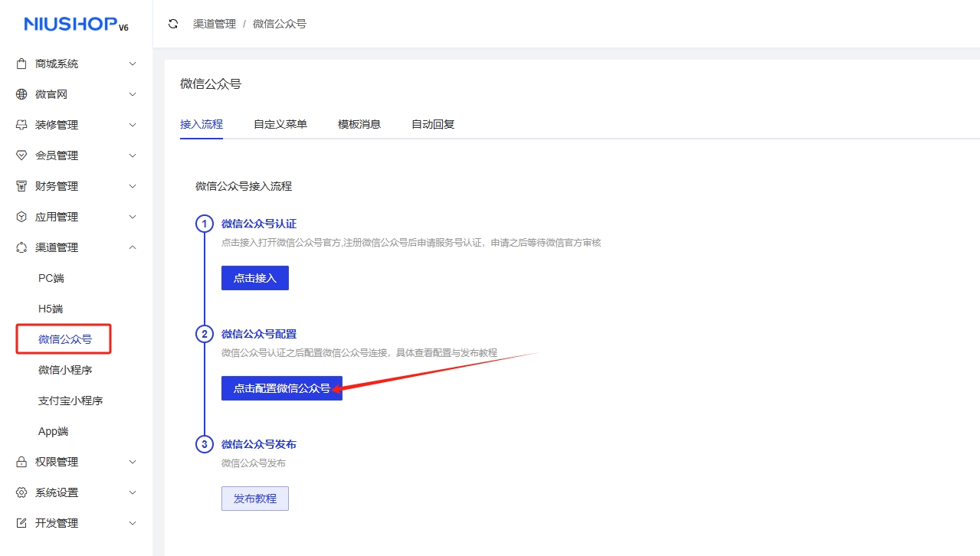The width and height of the screenshot is (980, 556).
Task: Open the 支付宝小程序 sidebar item
Action: tap(70, 401)
